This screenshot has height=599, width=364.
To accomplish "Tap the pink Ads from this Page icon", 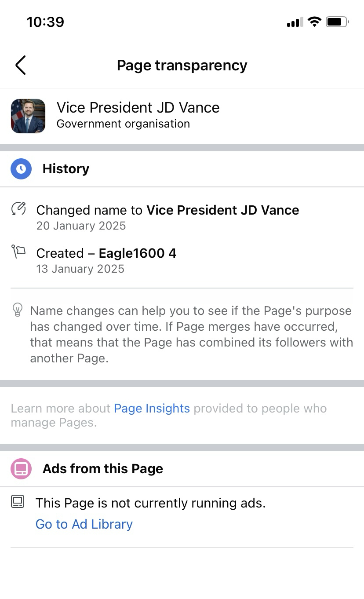I will coord(21,468).
